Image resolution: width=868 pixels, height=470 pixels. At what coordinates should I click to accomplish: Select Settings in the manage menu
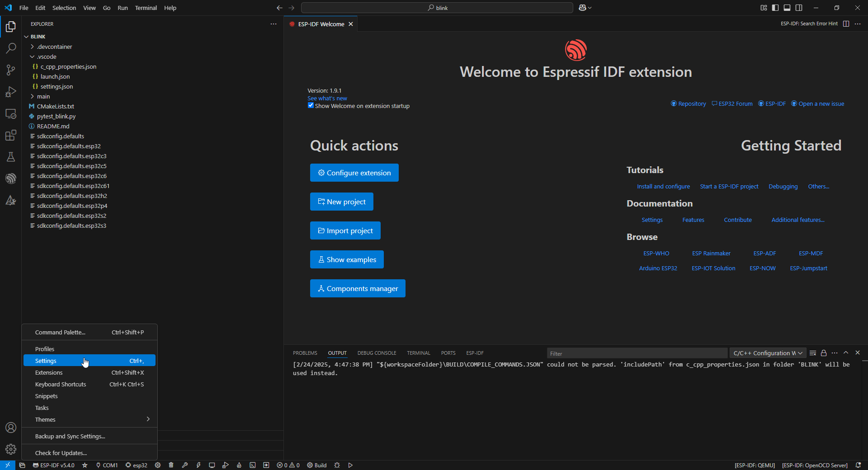pos(90,361)
